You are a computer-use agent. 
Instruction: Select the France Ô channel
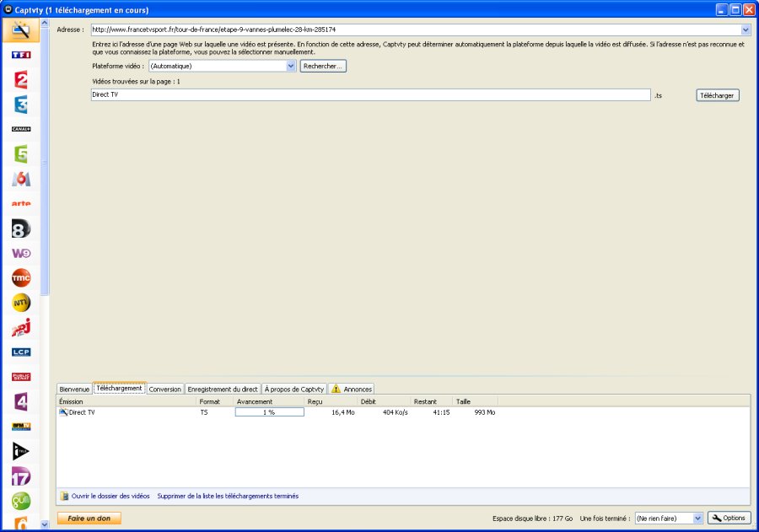click(x=21, y=524)
